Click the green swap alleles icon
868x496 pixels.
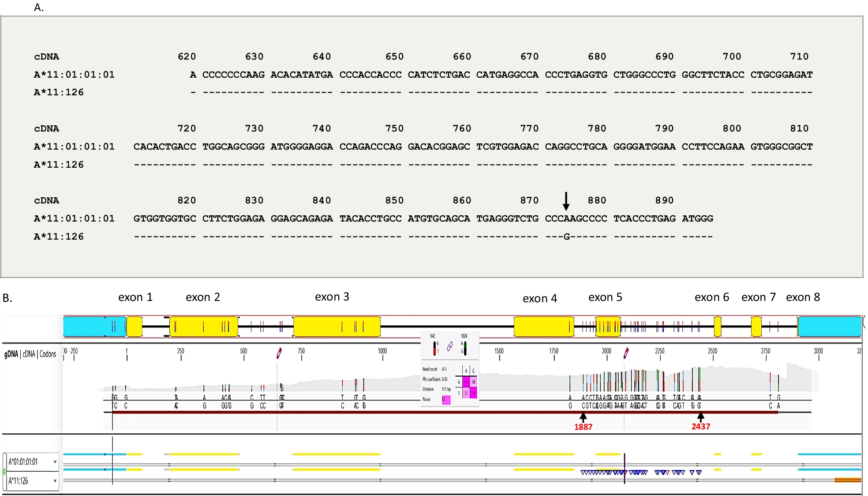pos(5,471)
